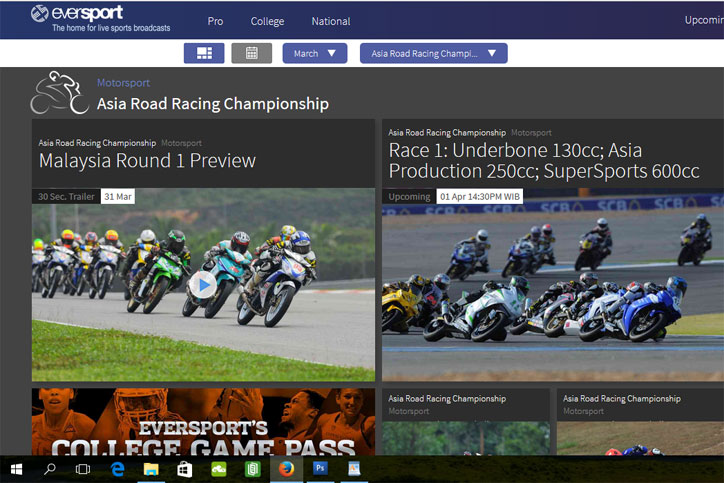Click the 01 Apr 14:30PM WIB time tag

coord(480,196)
